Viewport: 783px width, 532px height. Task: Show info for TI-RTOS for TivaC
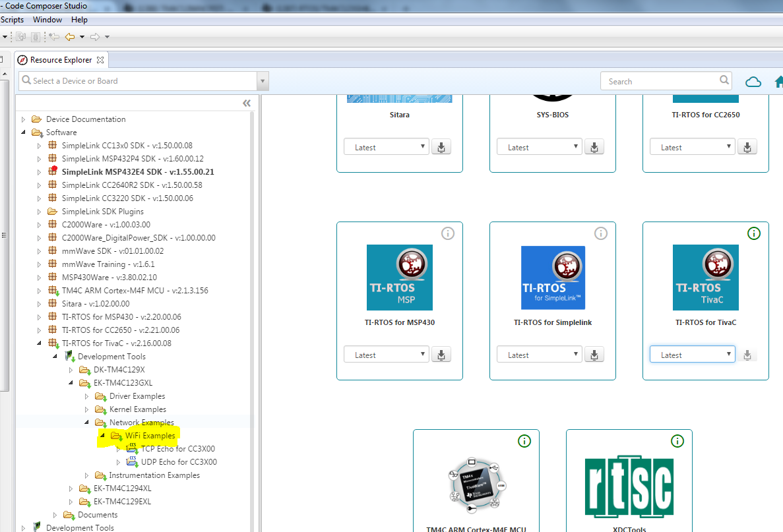coord(753,233)
